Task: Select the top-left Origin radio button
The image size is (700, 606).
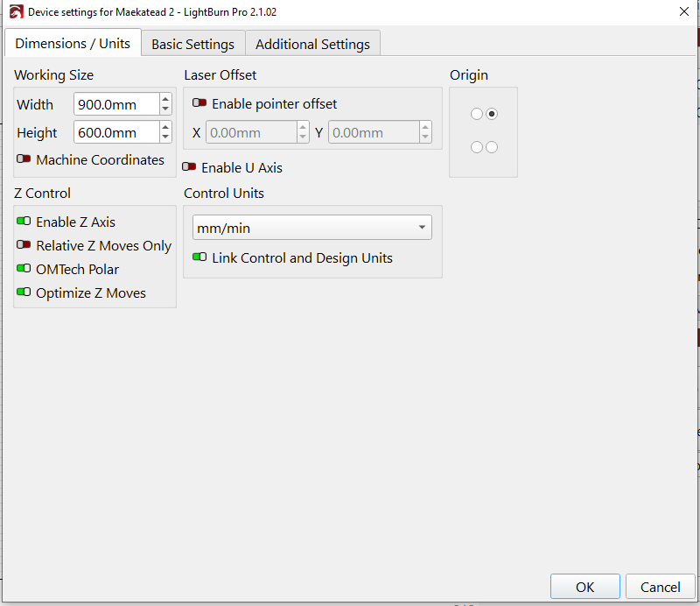Action: [477, 114]
